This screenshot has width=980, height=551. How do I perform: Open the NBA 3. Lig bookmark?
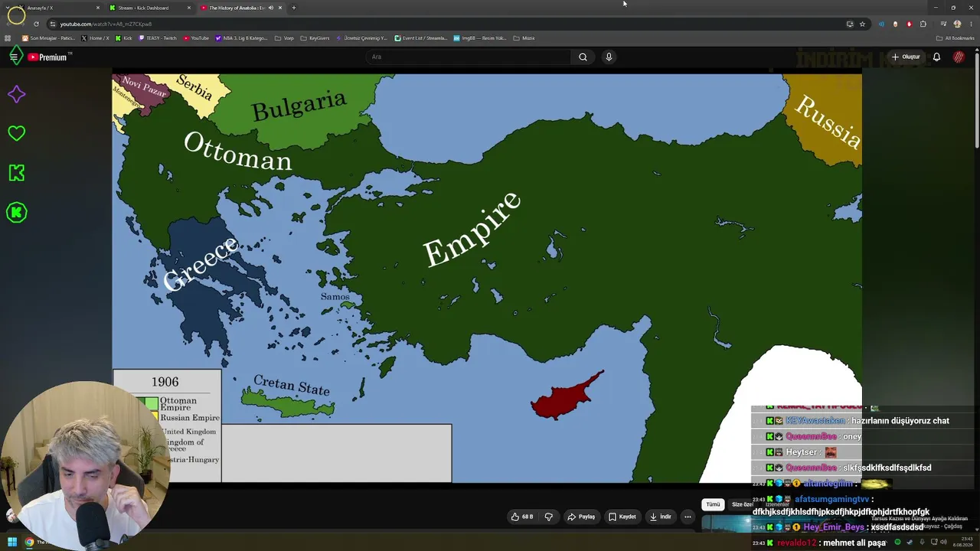pyautogui.click(x=242, y=38)
